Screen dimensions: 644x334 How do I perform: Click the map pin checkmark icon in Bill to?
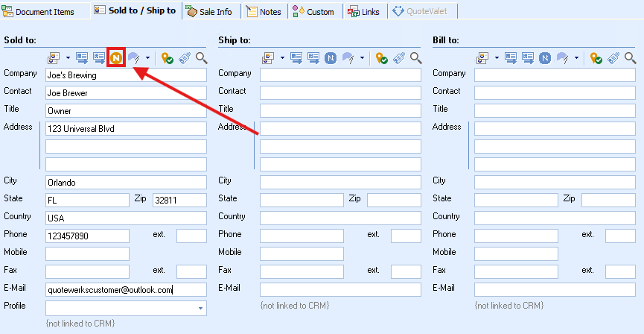[x=596, y=57]
